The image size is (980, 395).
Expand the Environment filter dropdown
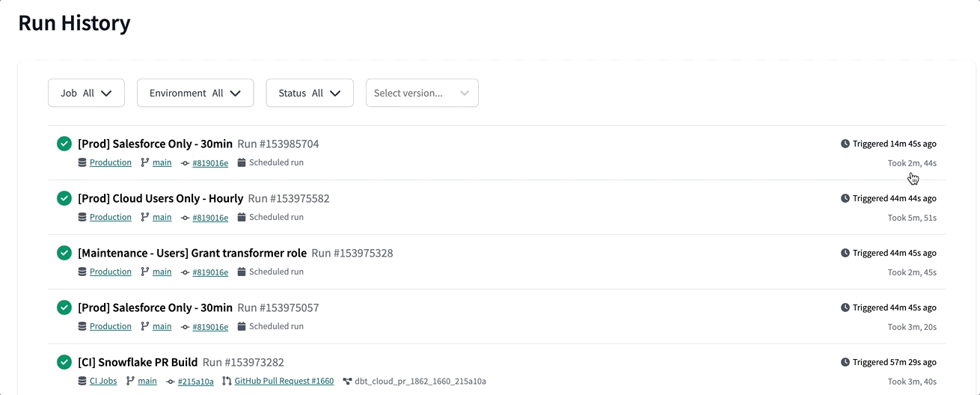(x=195, y=93)
